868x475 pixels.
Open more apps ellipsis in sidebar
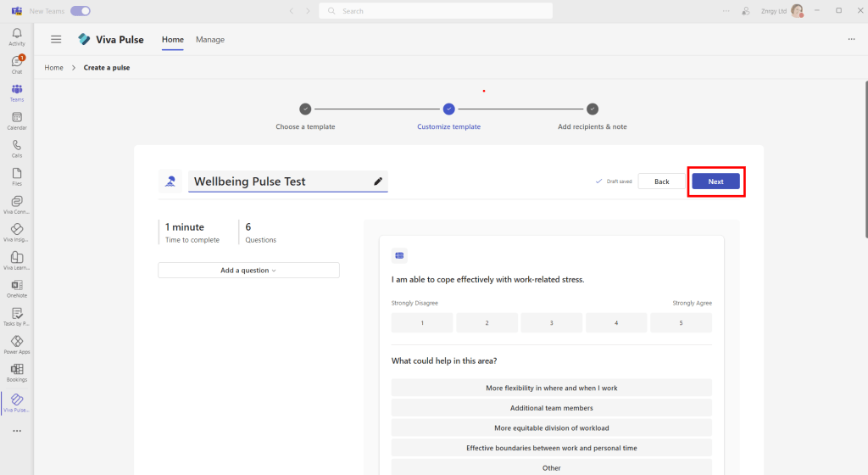(x=17, y=431)
